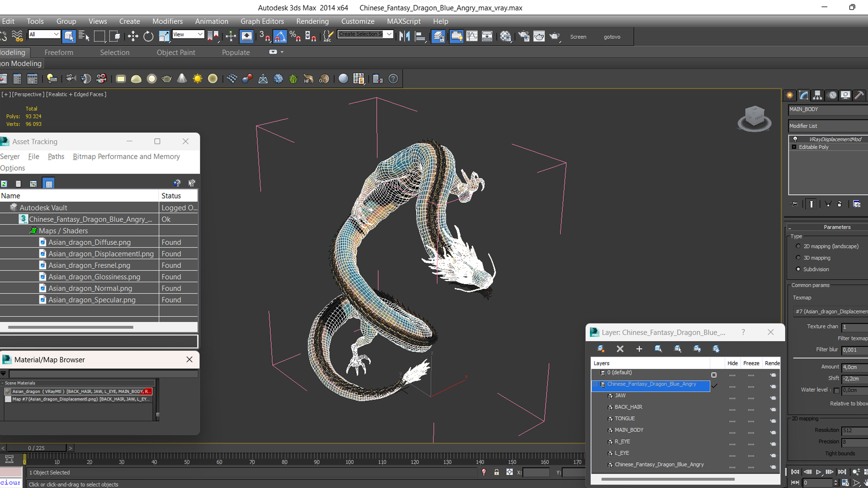The height and width of the screenshot is (488, 868).
Task: Switch to Object Paint ribbon tab
Action: (176, 52)
